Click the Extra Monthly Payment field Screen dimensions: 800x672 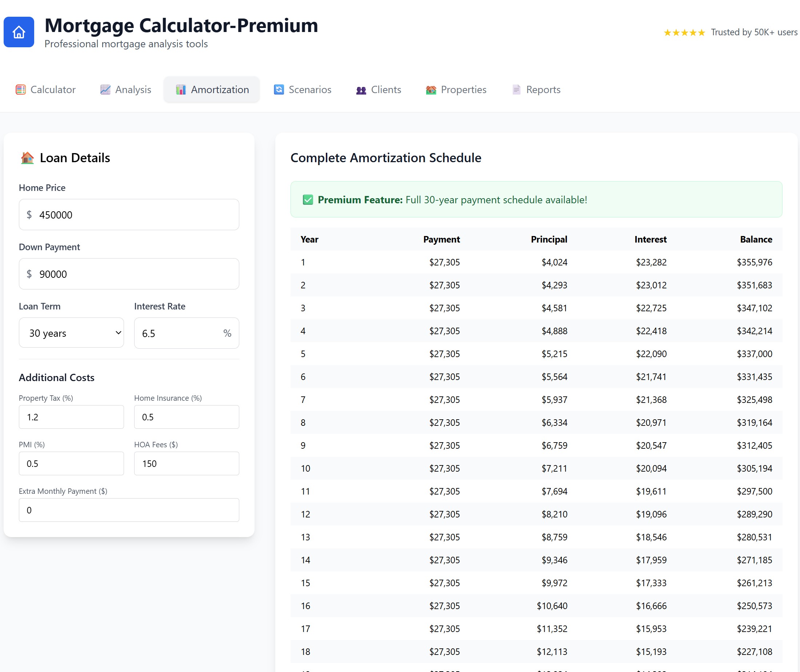tap(129, 510)
